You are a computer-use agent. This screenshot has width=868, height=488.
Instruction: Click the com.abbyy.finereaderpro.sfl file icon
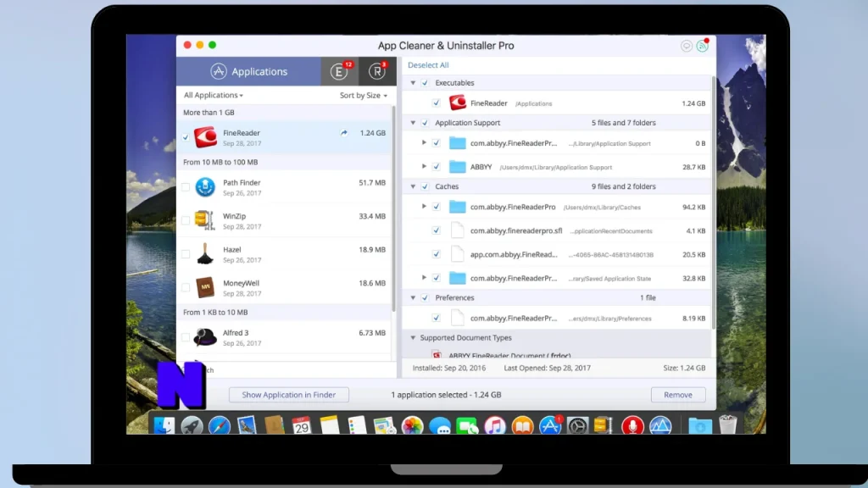pos(457,230)
